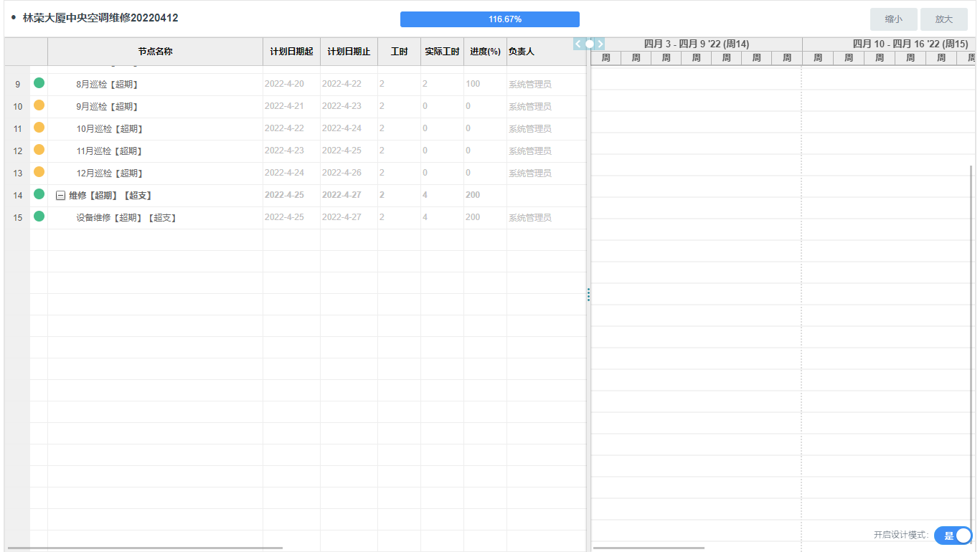Toggle the 开启设计模式 switch off

pyautogui.click(x=953, y=536)
